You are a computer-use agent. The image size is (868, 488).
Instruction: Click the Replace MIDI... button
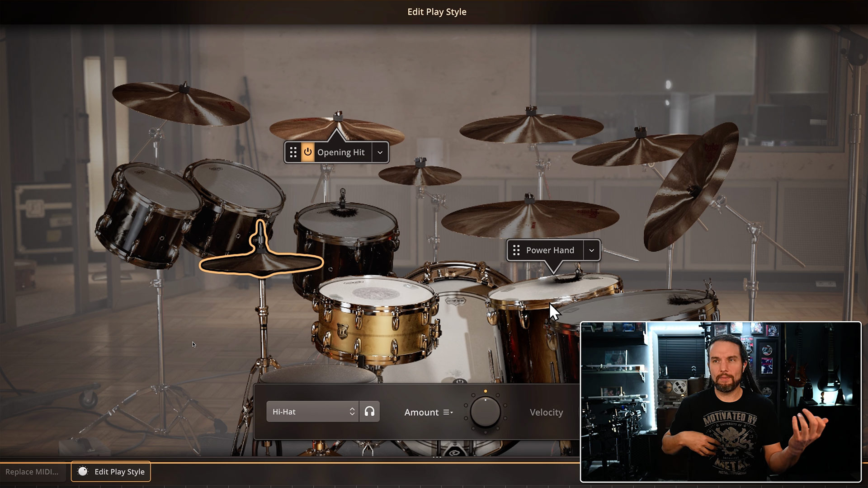[x=32, y=472]
